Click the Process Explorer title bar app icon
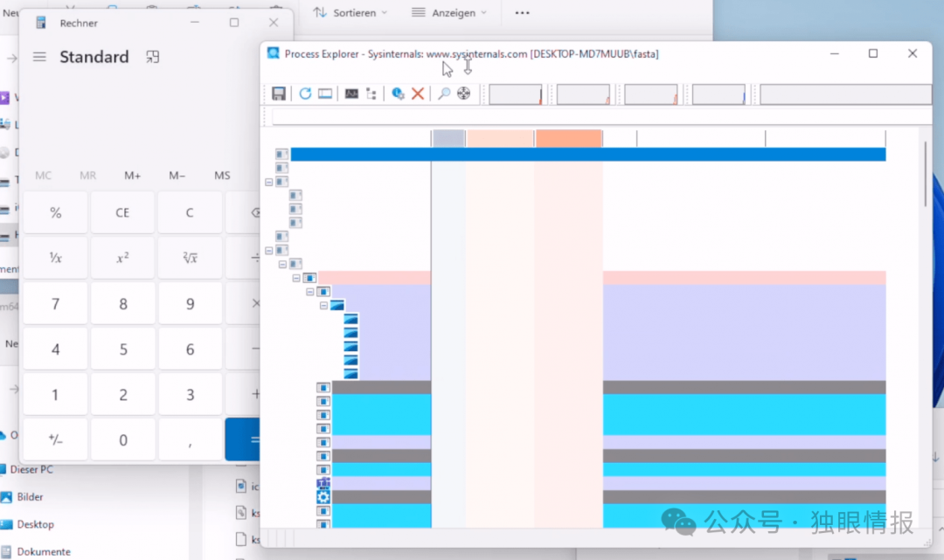 (x=274, y=53)
